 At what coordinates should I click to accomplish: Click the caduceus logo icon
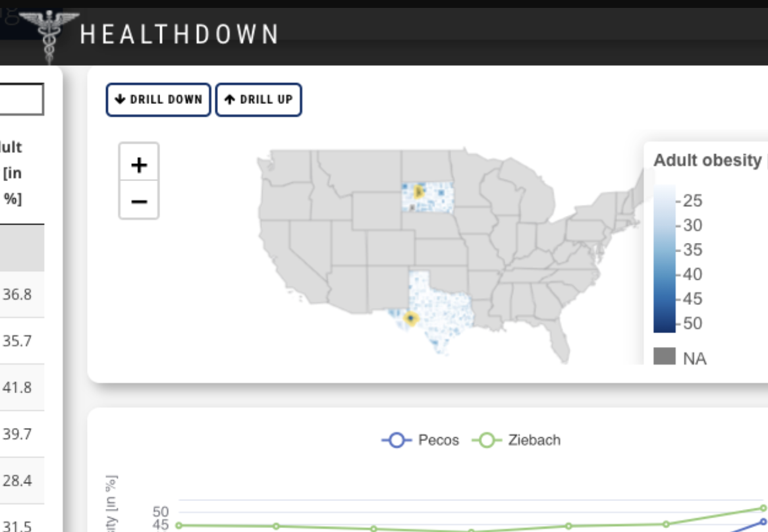coord(49,34)
